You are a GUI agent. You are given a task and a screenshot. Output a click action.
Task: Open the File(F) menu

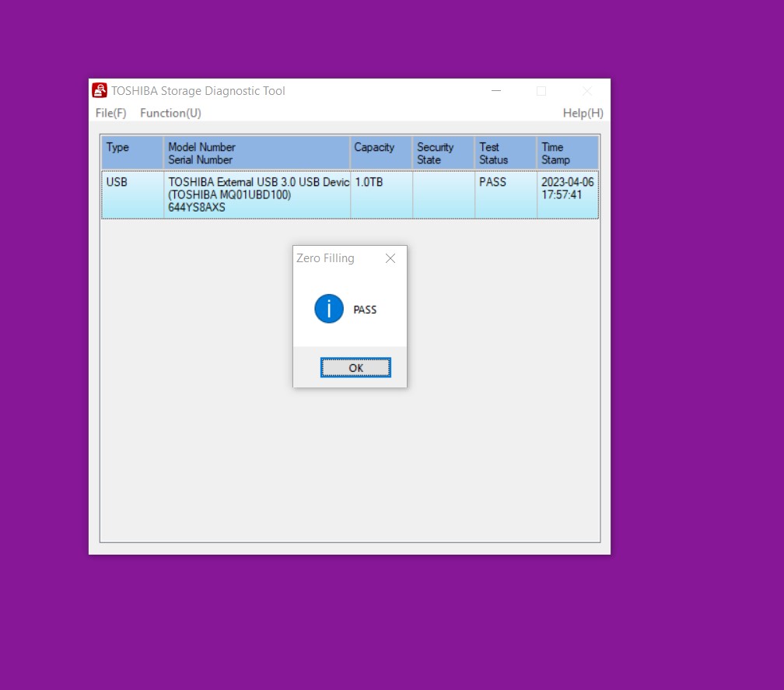click(110, 113)
